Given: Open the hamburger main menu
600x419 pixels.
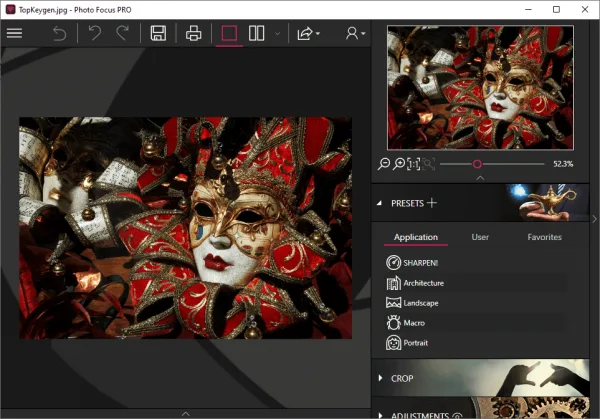Looking at the screenshot, I should click(15, 33).
